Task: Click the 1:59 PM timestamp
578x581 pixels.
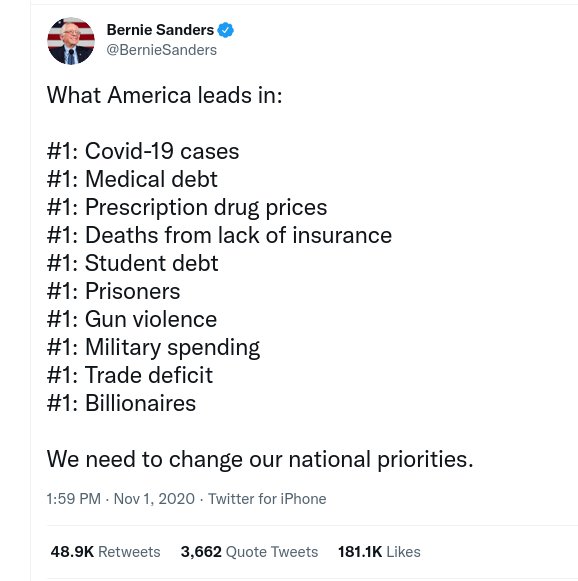Action: (74, 499)
